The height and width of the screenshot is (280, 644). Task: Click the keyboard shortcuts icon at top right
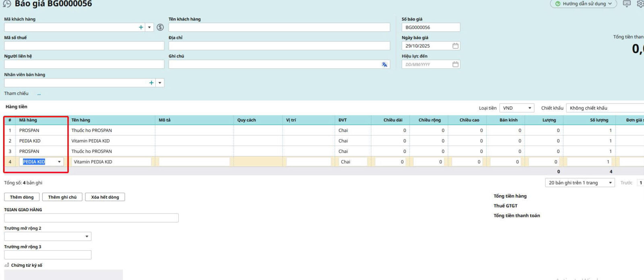(x=627, y=4)
